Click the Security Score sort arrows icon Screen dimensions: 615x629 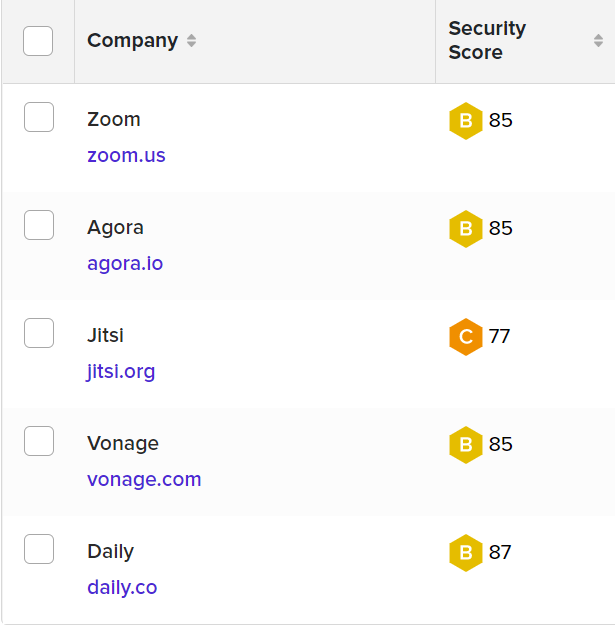[598, 41]
